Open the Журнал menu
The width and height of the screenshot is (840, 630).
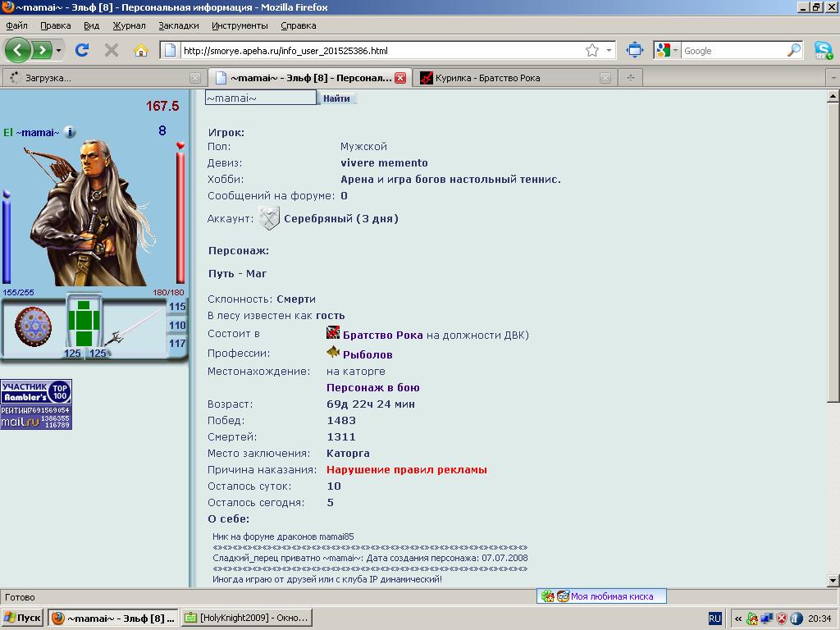pyautogui.click(x=129, y=25)
